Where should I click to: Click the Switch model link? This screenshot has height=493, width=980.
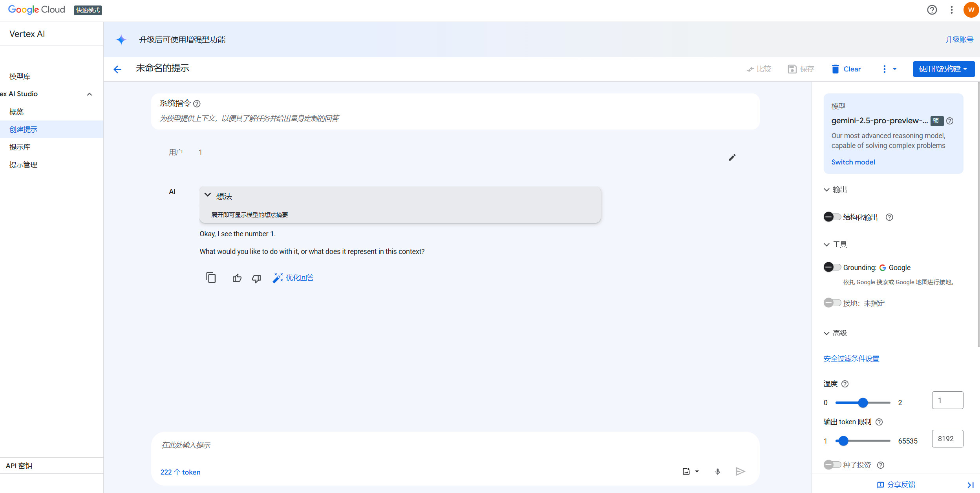pos(853,162)
